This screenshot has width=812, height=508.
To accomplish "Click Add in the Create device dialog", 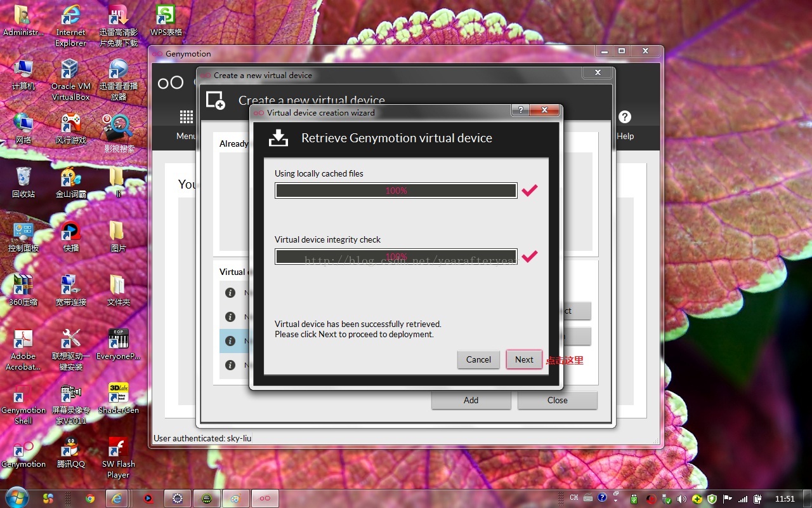I will coord(471,400).
